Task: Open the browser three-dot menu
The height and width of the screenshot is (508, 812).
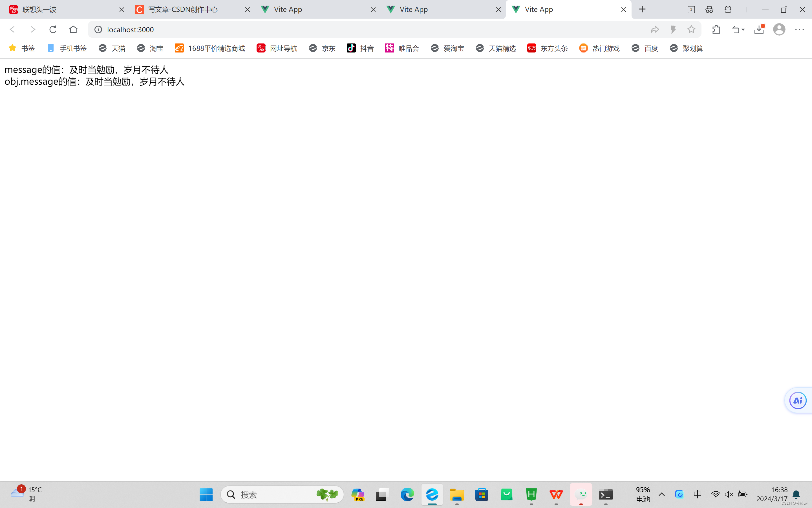Action: 800,30
